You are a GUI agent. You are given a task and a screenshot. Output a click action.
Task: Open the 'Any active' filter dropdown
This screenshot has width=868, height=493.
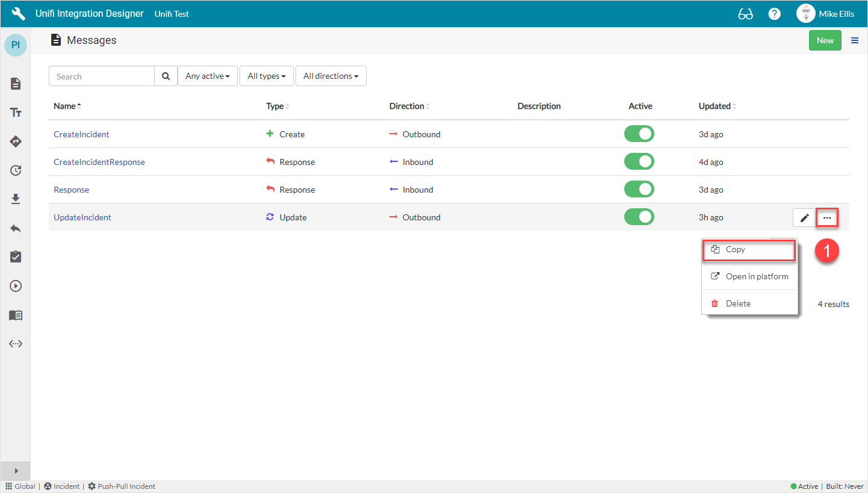[x=208, y=76]
